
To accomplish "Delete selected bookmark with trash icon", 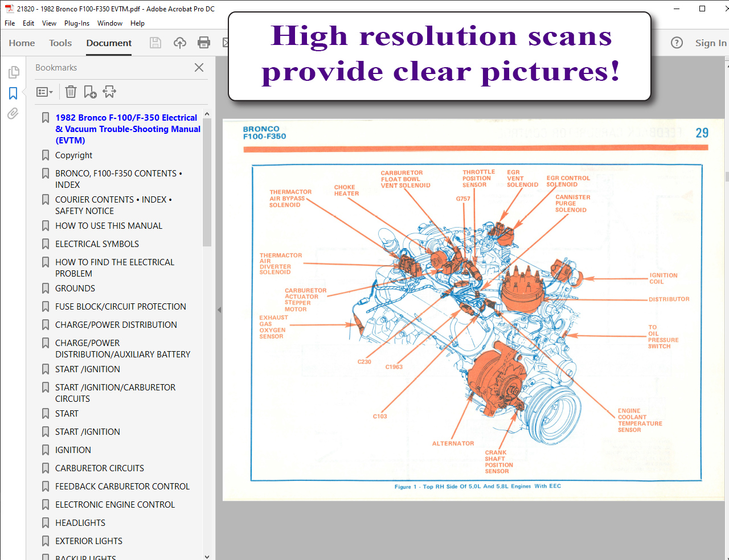I will [71, 92].
